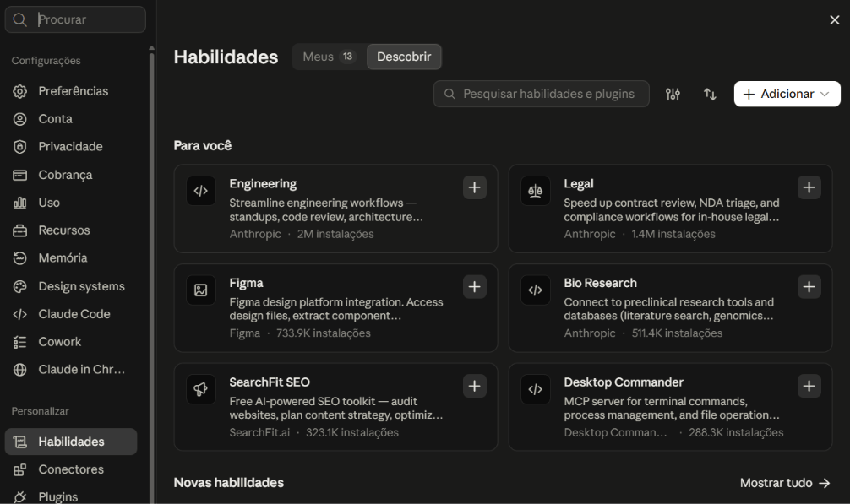The image size is (850, 504).
Task: Click the Figma image icon thumbnail
Action: tap(200, 290)
